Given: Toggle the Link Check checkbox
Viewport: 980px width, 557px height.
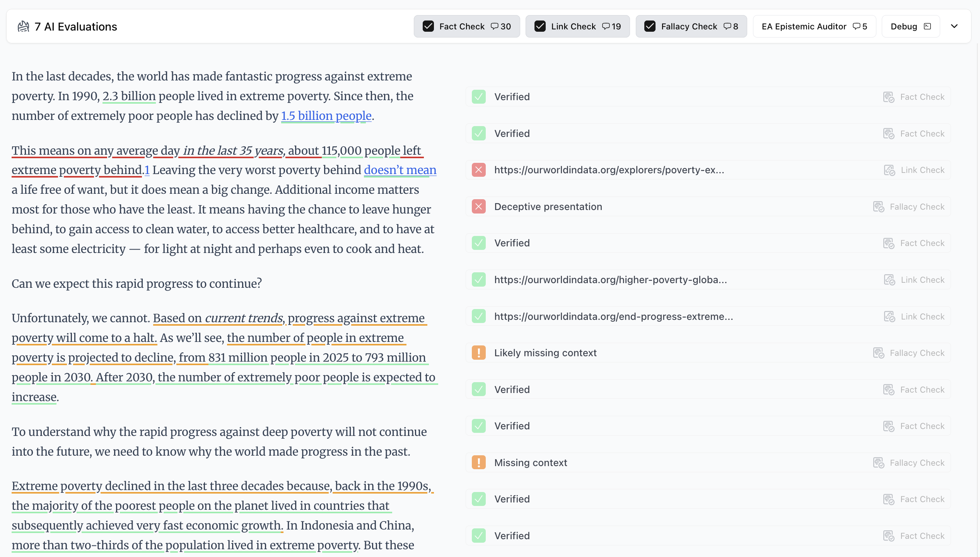Looking at the screenshot, I should click(540, 26).
